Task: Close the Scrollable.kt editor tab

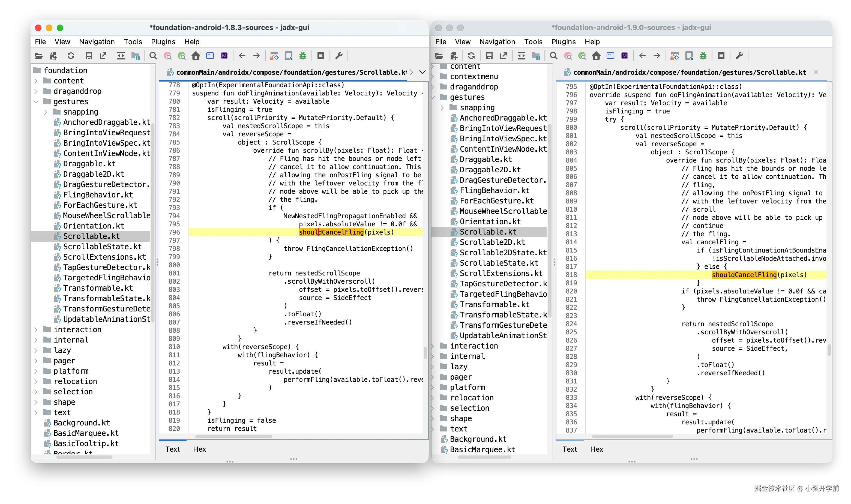Action: tap(816, 72)
